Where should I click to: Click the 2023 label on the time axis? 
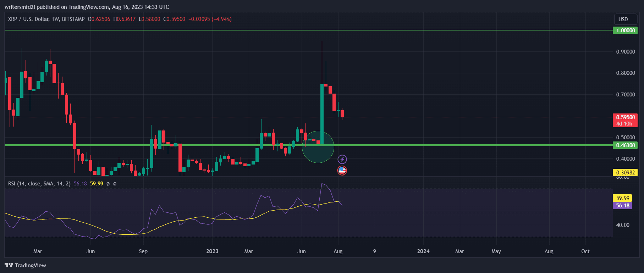212,251
